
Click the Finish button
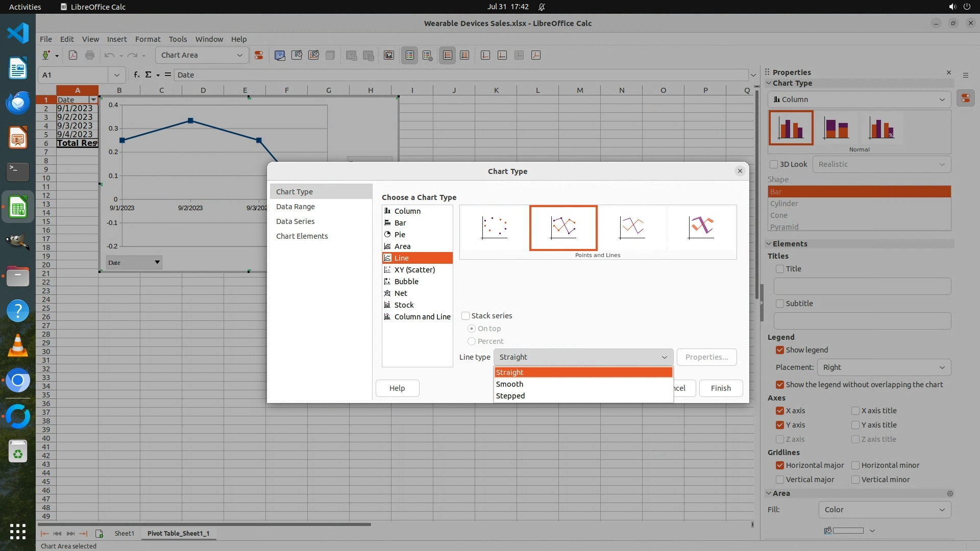[720, 388]
